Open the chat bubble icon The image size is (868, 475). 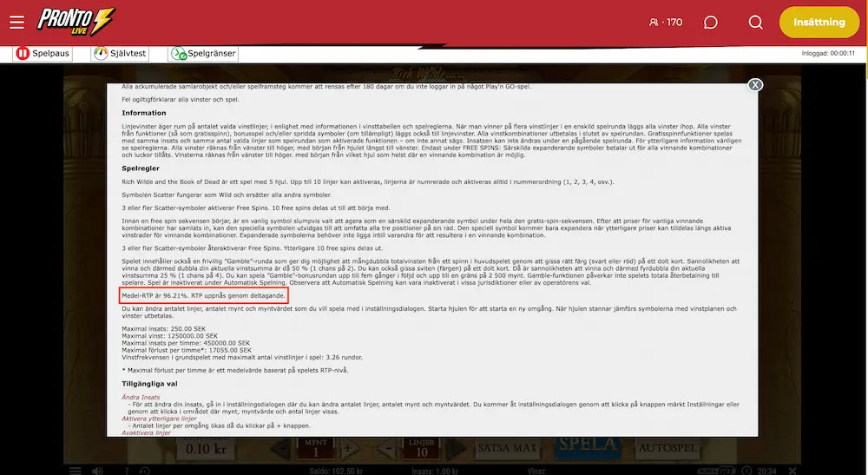tap(711, 23)
